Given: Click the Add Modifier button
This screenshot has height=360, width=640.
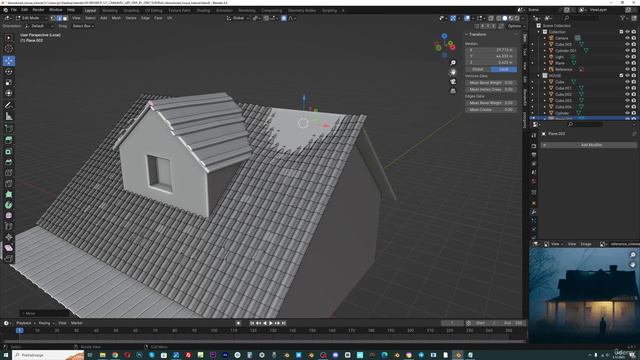Looking at the screenshot, I should [589, 145].
